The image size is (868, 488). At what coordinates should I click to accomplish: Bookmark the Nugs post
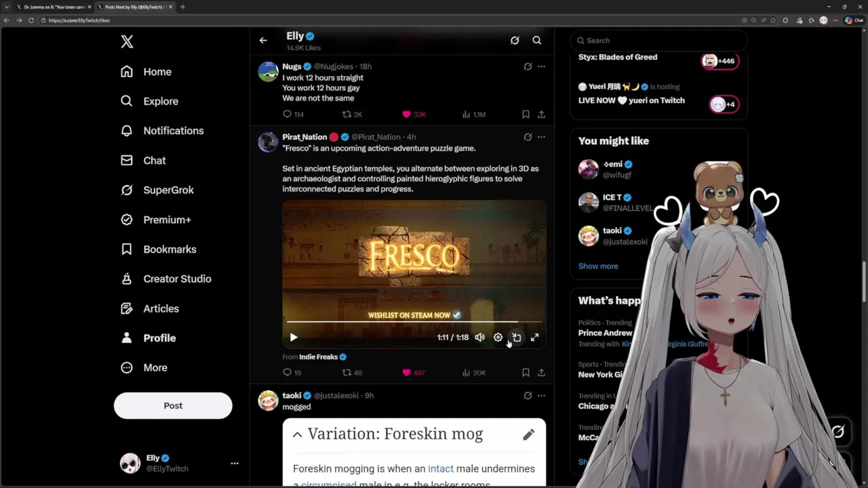(526, 115)
